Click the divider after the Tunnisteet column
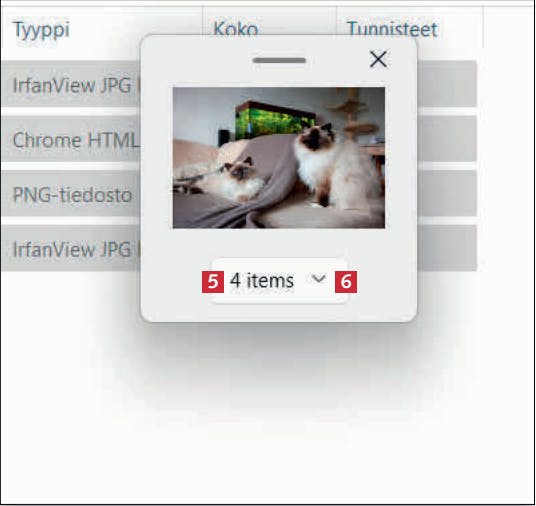This screenshot has width=536, height=506. pyautogui.click(x=483, y=27)
